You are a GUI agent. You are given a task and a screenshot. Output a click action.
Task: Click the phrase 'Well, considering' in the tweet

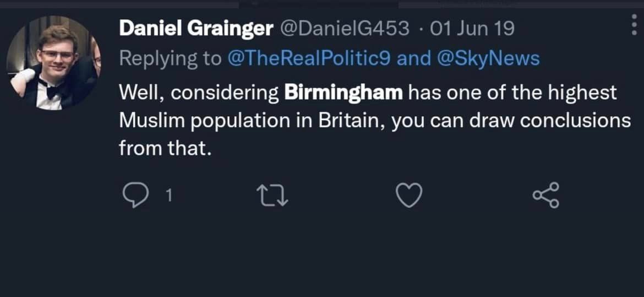199,93
